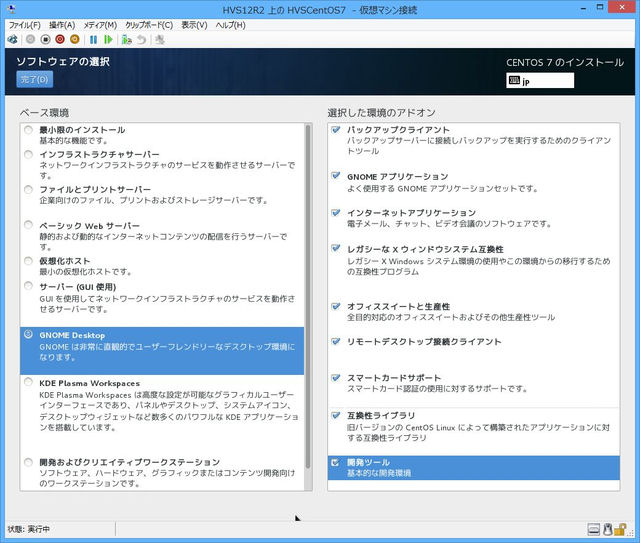
Task: Toggle リモートデスクトップ接続クライアント checkbox
Action: (x=336, y=341)
